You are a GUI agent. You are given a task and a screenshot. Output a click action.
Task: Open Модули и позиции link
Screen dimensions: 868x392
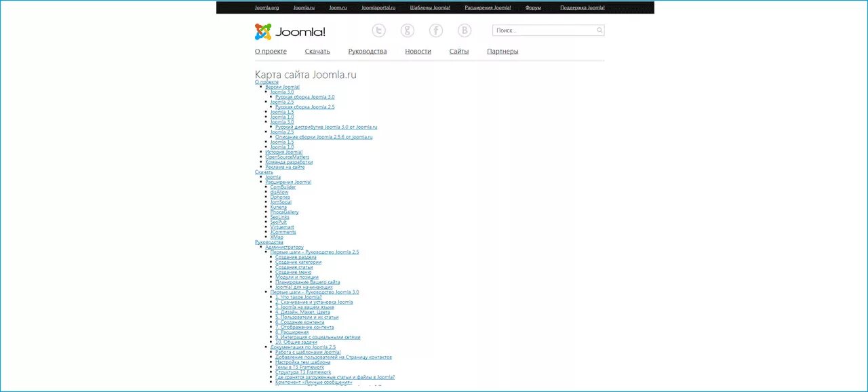[297, 277]
